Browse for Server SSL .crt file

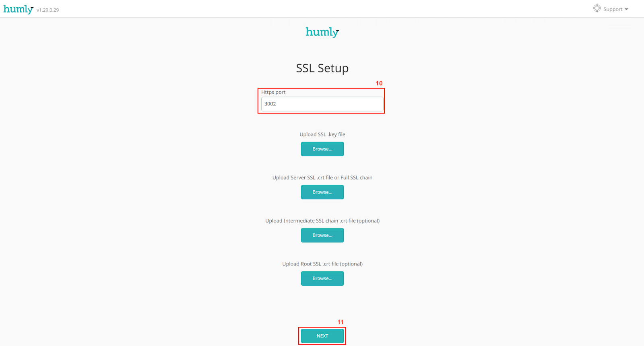tap(322, 192)
